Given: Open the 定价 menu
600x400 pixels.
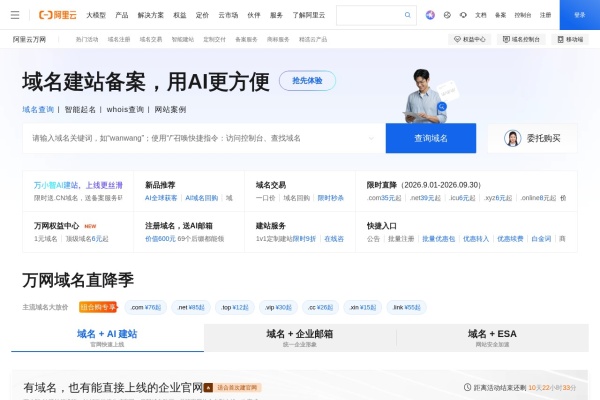Looking at the screenshot, I should click(202, 15).
